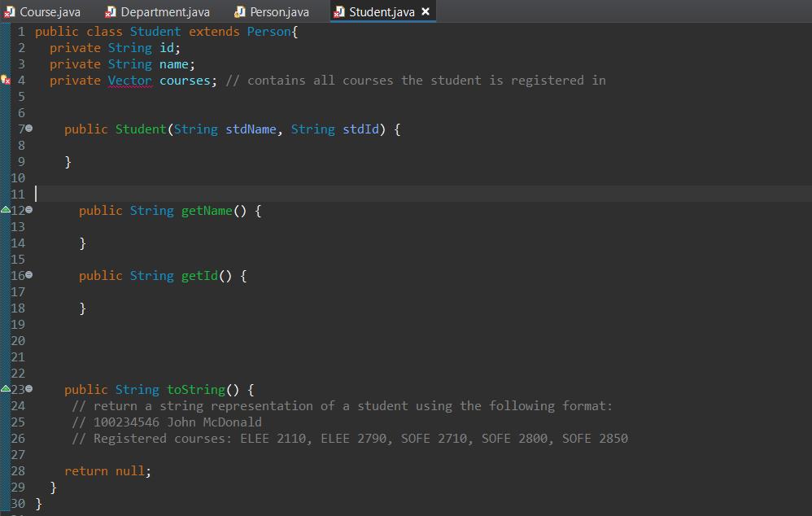
Task: Place the caret inside the toString method name
Action: [195, 389]
